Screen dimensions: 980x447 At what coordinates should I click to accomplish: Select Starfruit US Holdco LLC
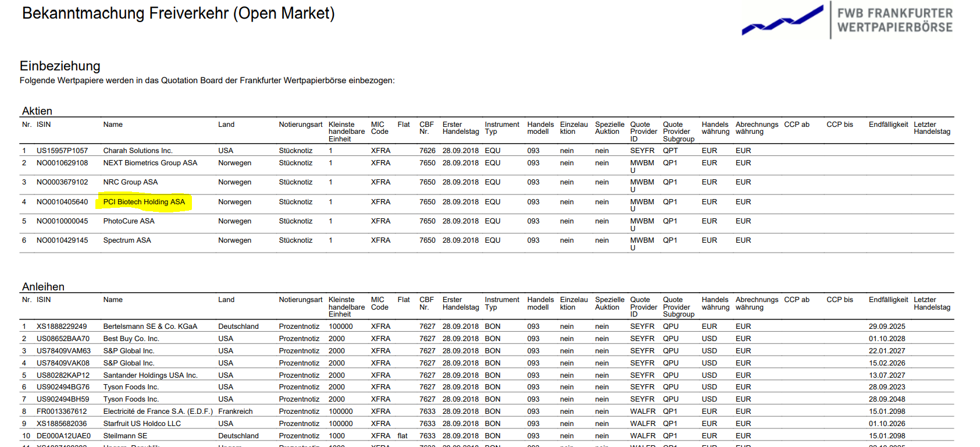[142, 424]
